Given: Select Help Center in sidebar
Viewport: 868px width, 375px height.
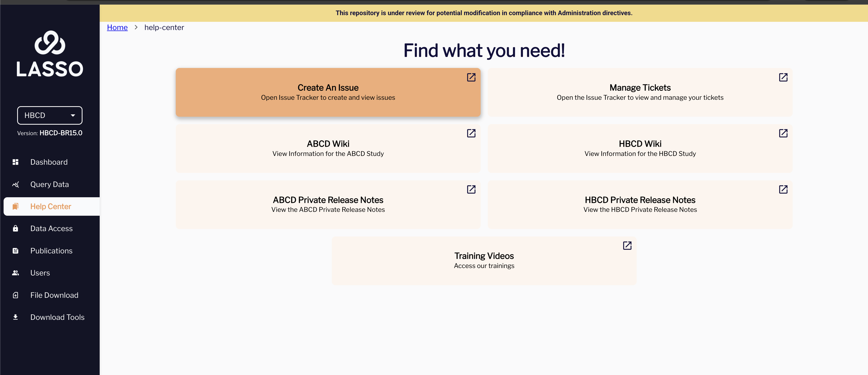Looking at the screenshot, I should [50, 206].
